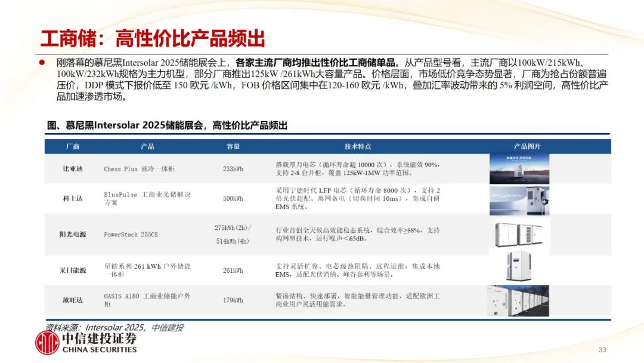Screen dimensions: 644x363
Task: Open the BYD product image
Action: pos(519,169)
